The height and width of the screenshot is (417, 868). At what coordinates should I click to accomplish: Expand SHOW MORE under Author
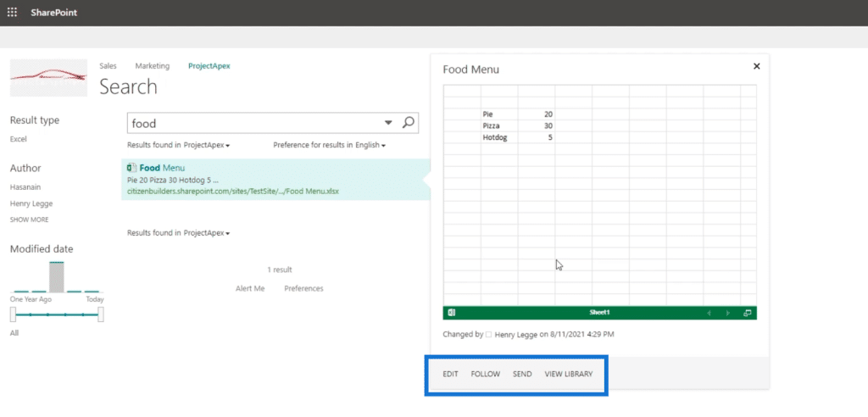pyautogui.click(x=30, y=220)
